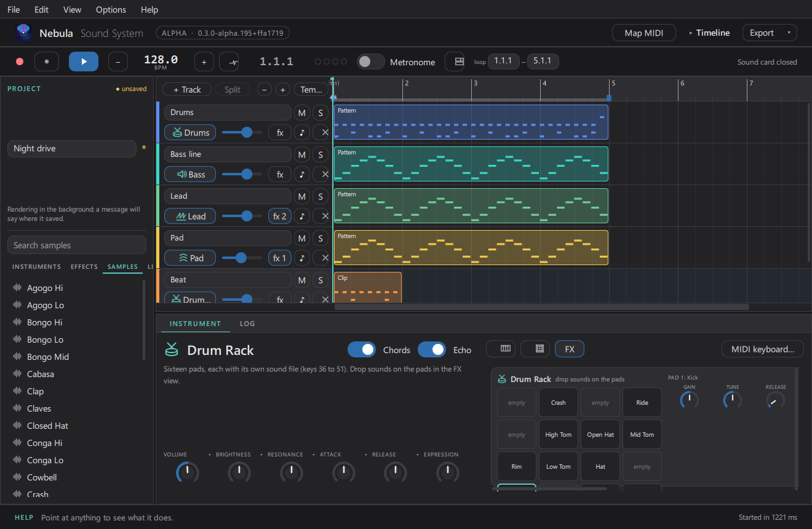Solo the Lead track
This screenshot has width=812, height=529.
tap(320, 196)
